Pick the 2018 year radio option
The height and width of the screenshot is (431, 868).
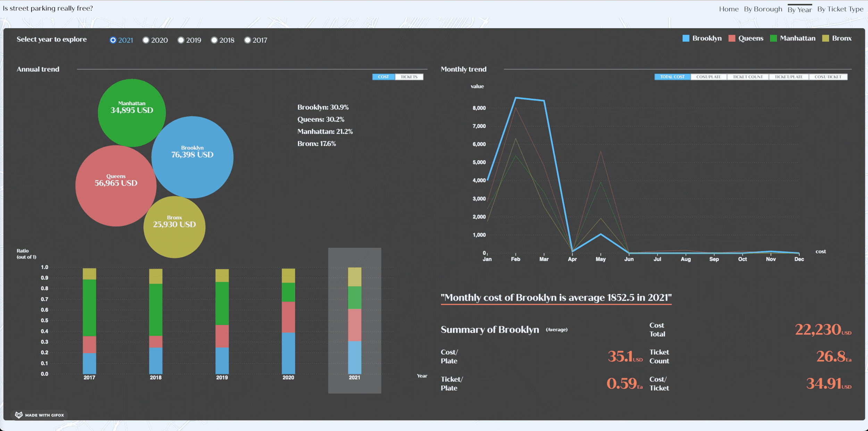click(x=214, y=40)
